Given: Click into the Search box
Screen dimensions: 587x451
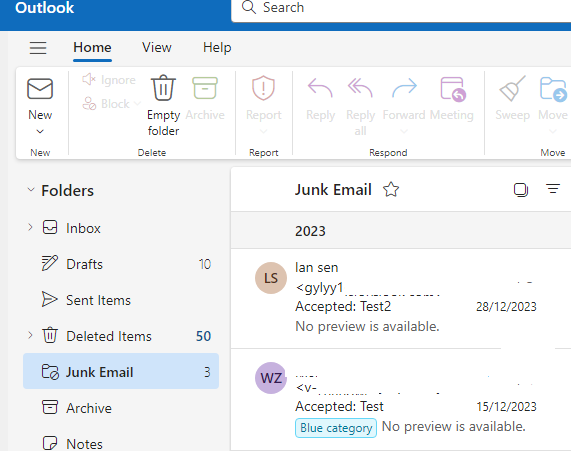Looking at the screenshot, I should tap(401, 10).
